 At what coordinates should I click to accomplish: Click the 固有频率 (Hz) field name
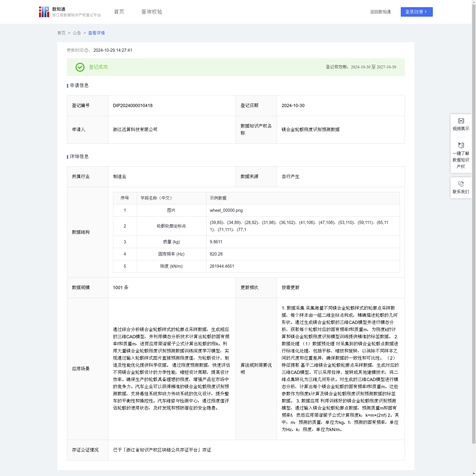[x=171, y=254]
